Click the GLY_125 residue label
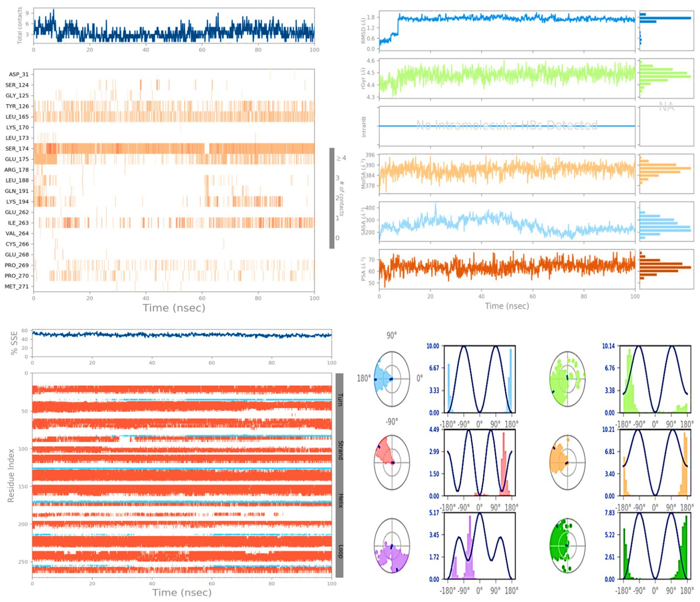Image resolution: width=700 pixels, height=602 pixels. (x=17, y=96)
